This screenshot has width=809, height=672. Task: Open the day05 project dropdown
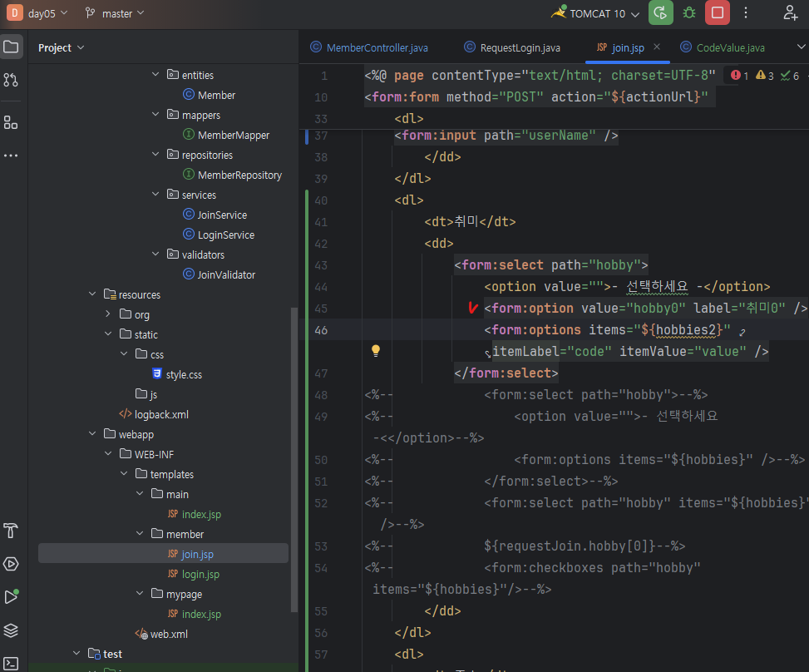[47, 13]
